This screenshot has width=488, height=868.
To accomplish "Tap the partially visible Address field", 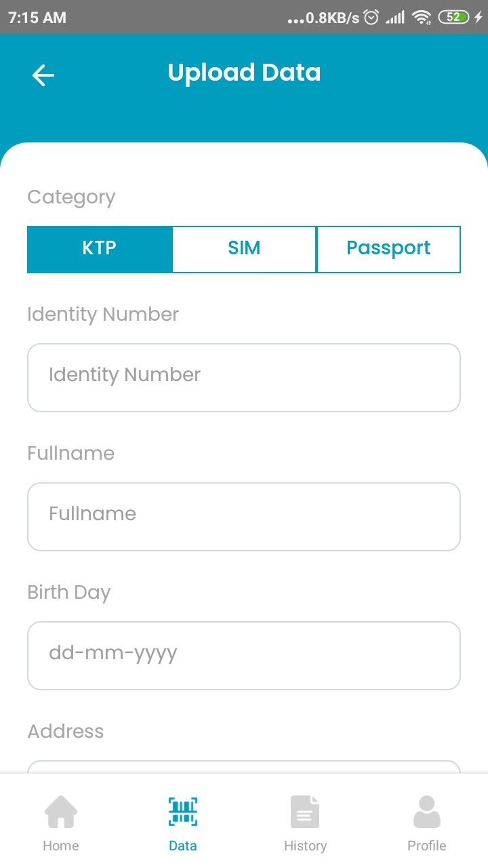I will click(244, 767).
